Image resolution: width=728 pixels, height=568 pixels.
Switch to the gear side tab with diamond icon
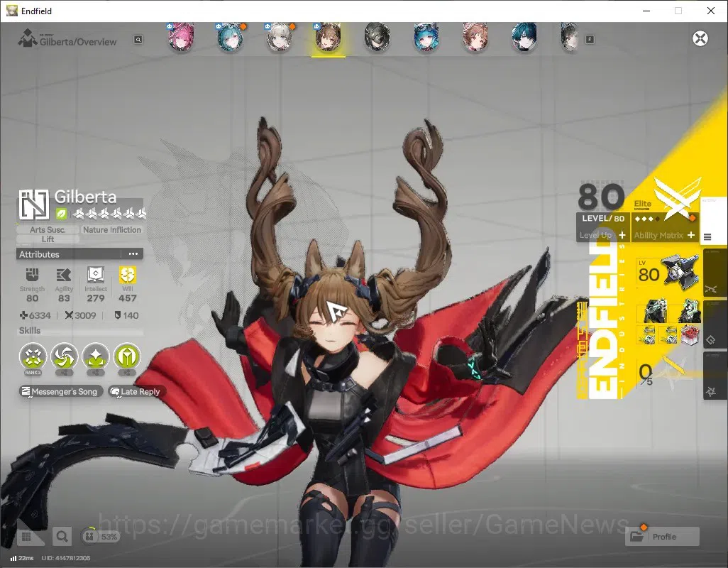(715, 324)
